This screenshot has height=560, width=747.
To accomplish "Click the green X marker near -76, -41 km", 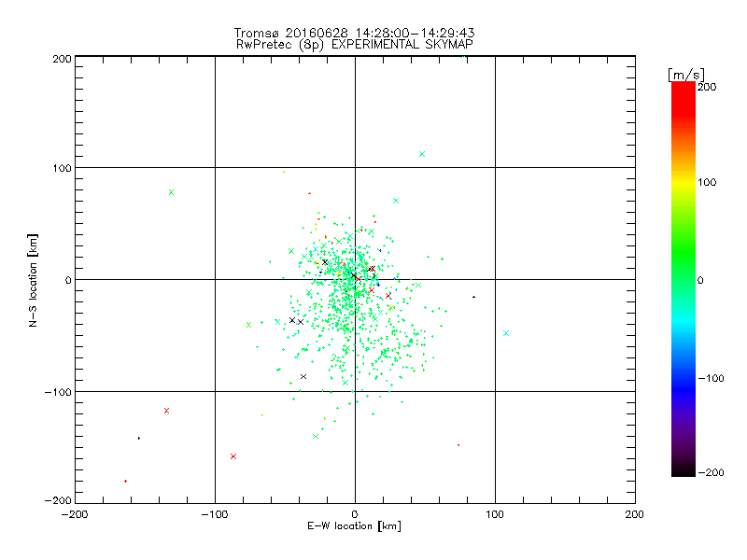I will tap(248, 325).
